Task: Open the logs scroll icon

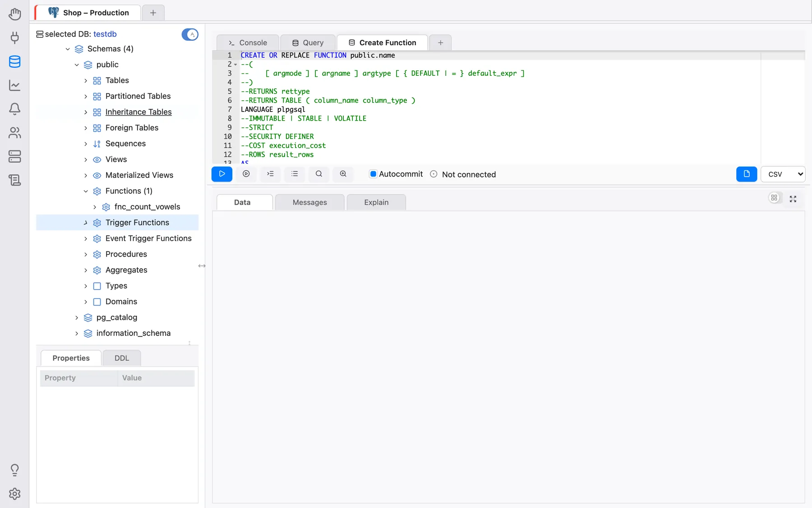Action: [x=14, y=180]
